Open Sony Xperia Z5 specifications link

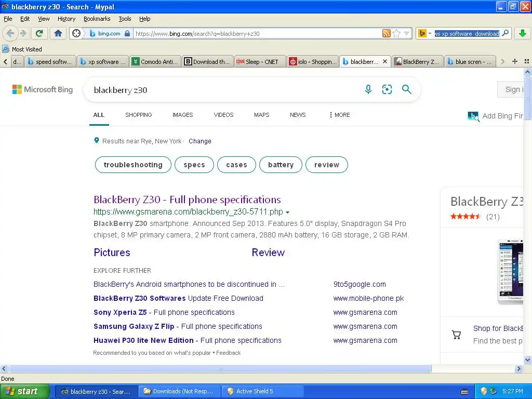(164, 312)
